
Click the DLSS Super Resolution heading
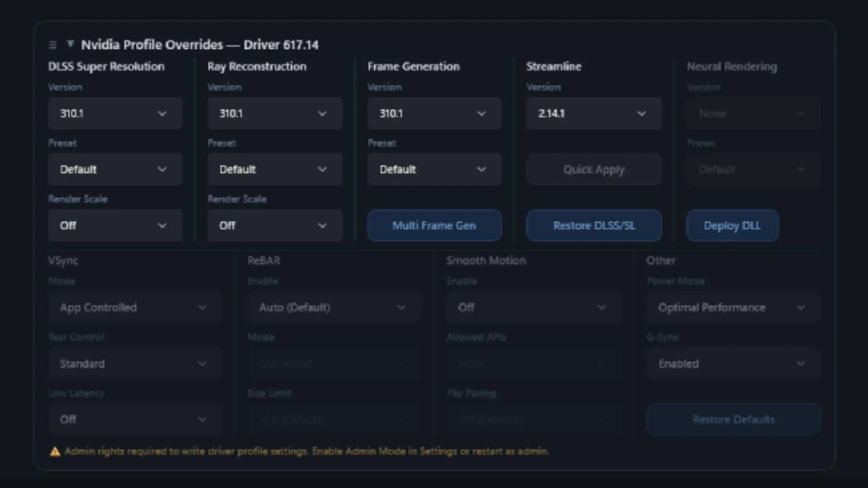106,66
